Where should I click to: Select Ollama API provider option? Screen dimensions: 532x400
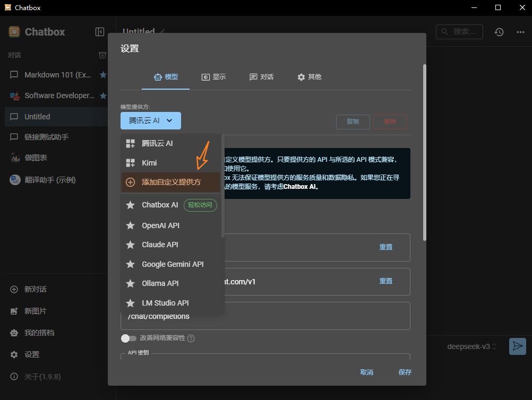point(171,283)
